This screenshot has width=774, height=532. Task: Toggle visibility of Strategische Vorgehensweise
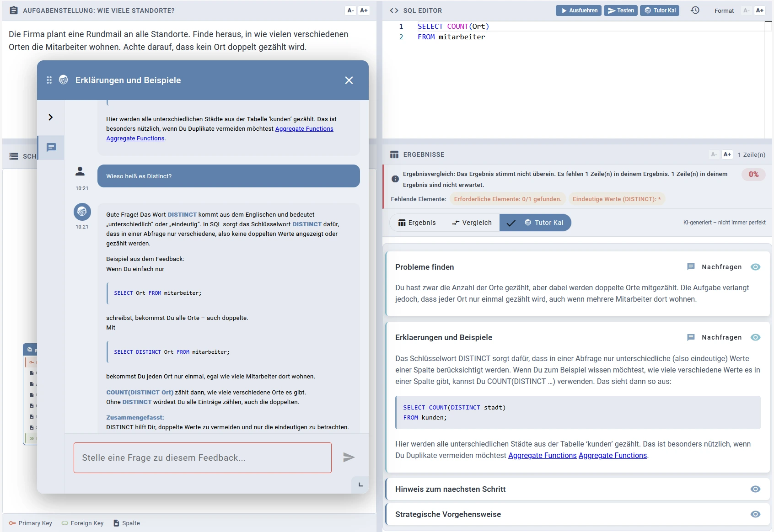click(x=756, y=514)
